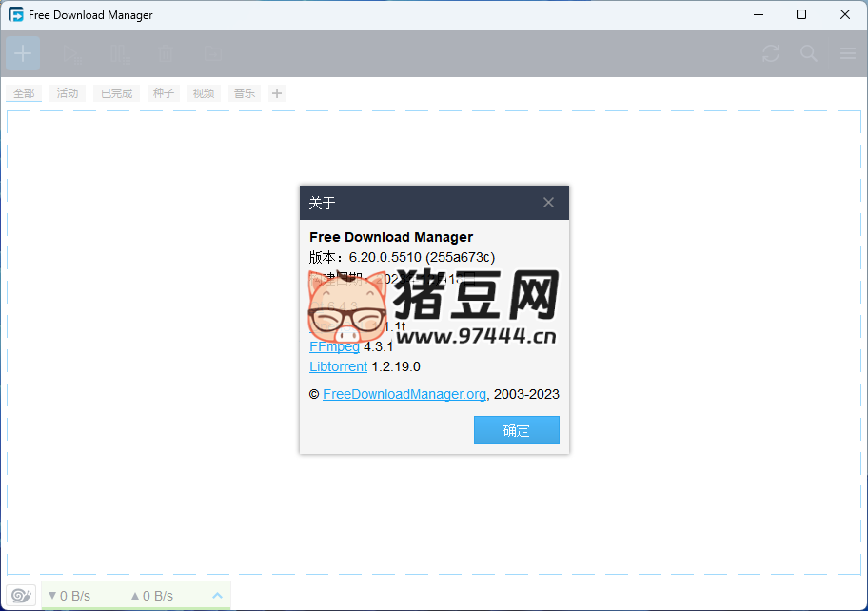This screenshot has height=611, width=868.
Task: Click the download speed indicator
Action: [69, 596]
